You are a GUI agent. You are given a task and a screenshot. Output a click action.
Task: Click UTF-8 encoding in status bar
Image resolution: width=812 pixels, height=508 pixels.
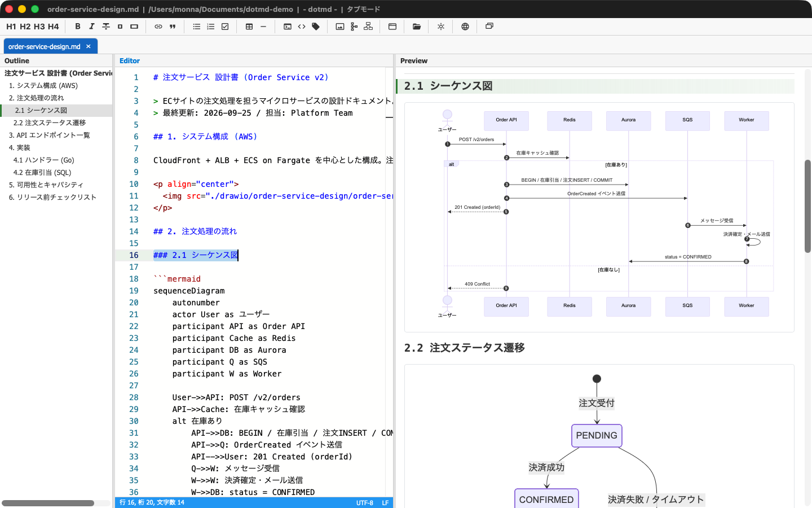(365, 503)
